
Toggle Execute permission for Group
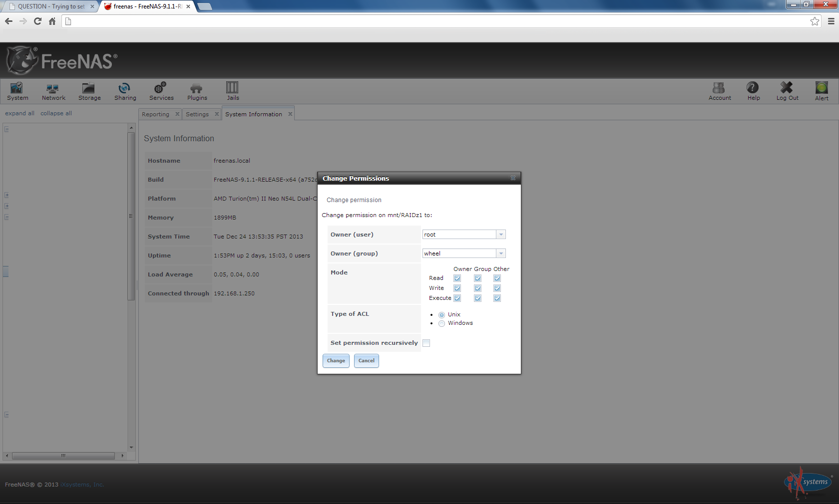pos(477,298)
